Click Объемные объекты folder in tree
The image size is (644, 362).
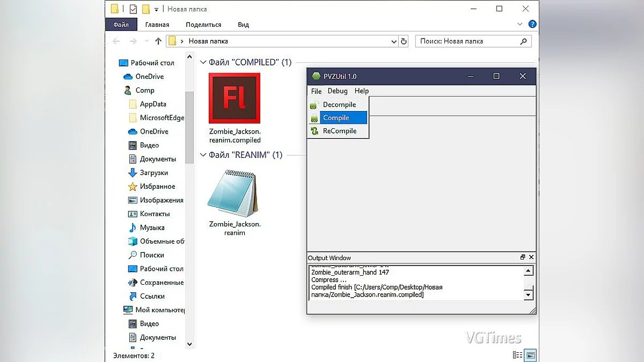(x=162, y=241)
